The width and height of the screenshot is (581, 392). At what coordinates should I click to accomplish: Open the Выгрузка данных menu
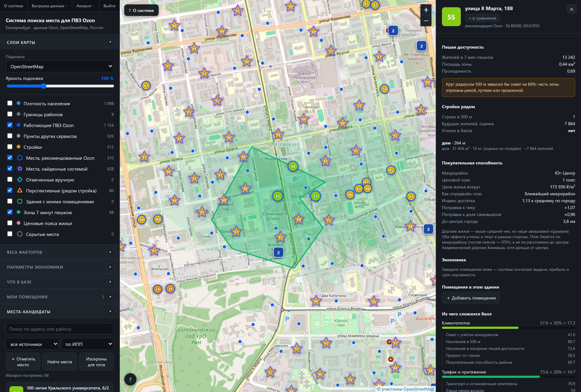click(x=50, y=6)
